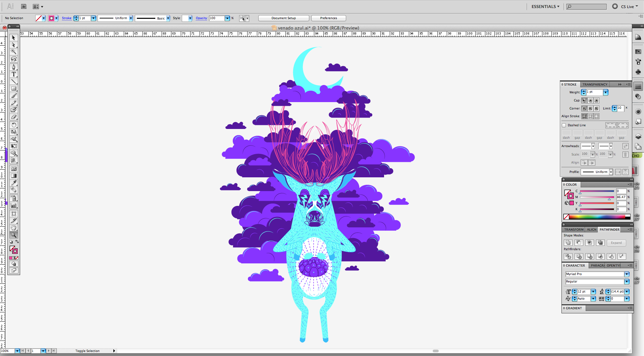The image size is (644, 356).
Task: Choose Round Join corner option
Action: pyautogui.click(x=590, y=108)
